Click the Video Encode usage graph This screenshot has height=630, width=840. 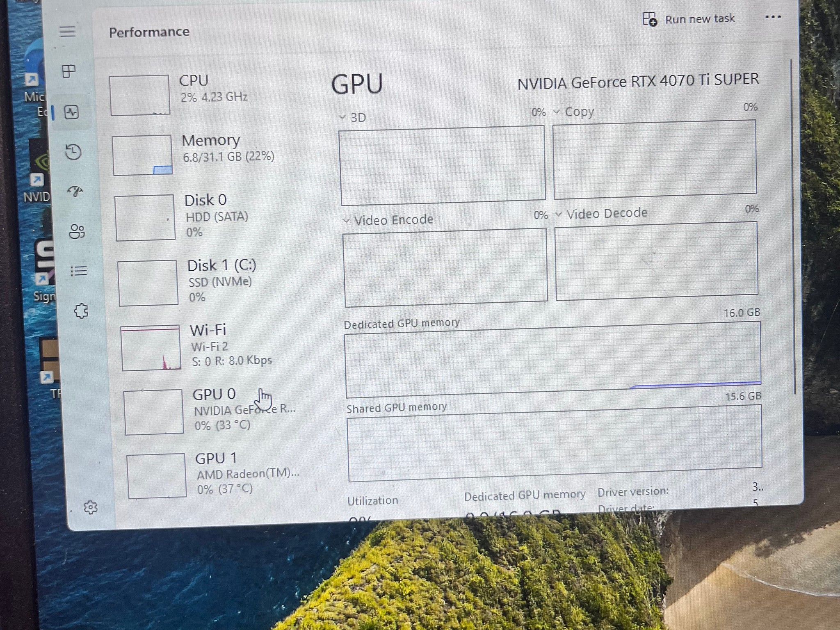[445, 267]
